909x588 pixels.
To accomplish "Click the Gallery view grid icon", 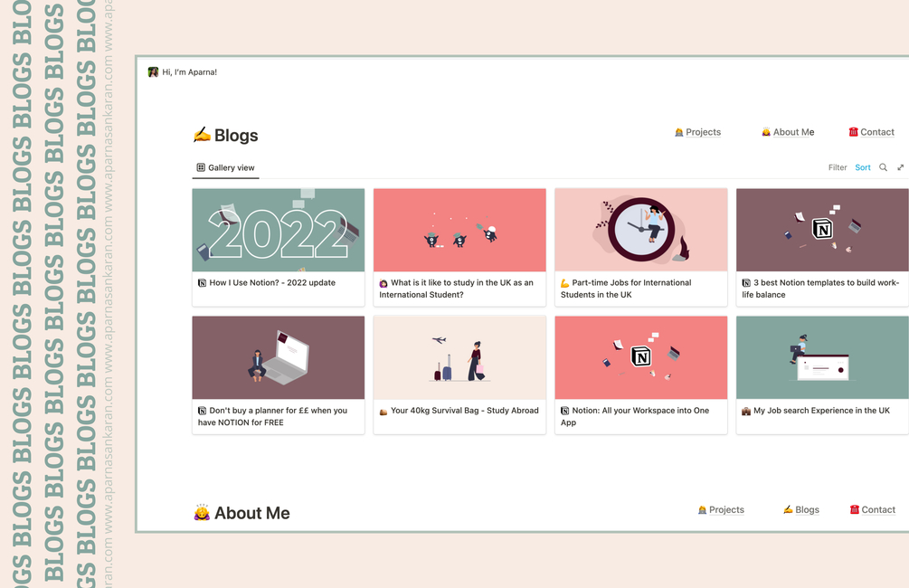I will point(201,167).
